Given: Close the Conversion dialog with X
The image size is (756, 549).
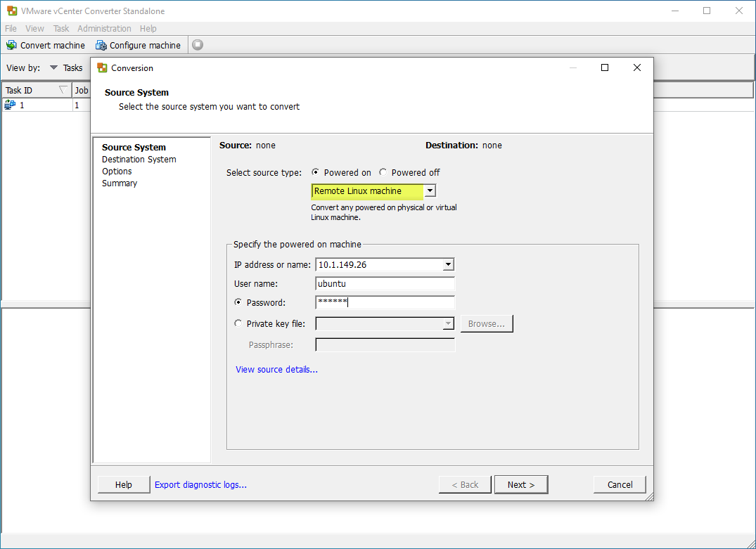Looking at the screenshot, I should coord(636,68).
